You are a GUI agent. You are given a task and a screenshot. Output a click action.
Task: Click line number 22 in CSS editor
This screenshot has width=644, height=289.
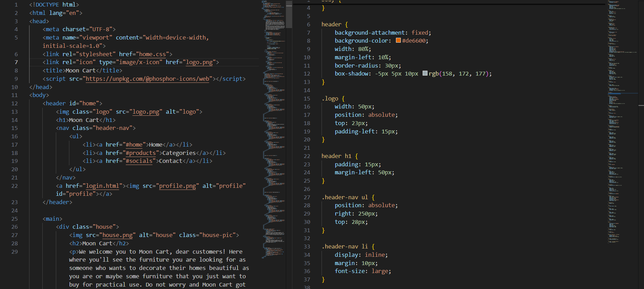[307, 156]
